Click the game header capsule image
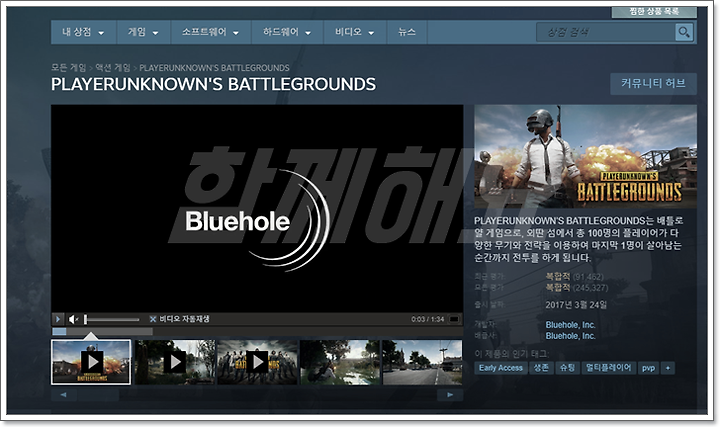Screen dimensions: 720x427 click(x=585, y=157)
